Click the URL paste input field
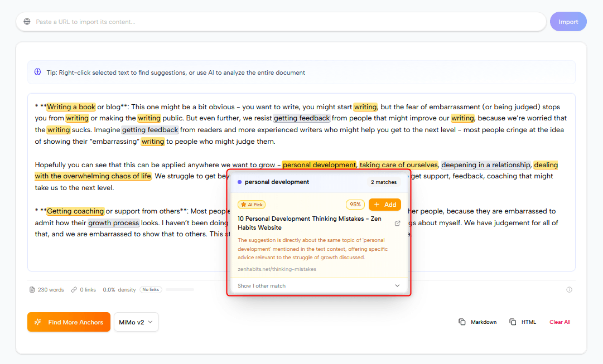This screenshot has height=364, width=603. [279, 21]
